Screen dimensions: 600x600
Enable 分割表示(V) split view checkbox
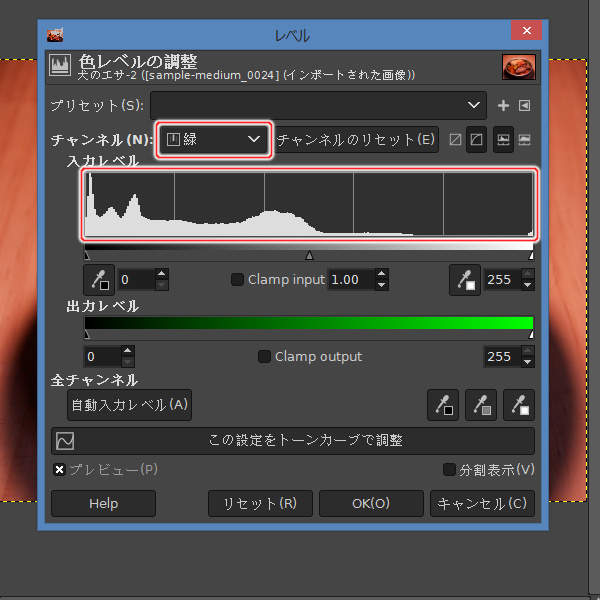[449, 469]
